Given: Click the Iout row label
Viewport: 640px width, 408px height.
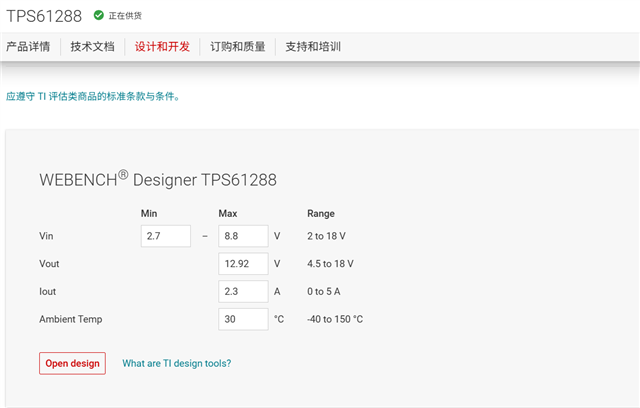Looking at the screenshot, I should click(47, 291).
